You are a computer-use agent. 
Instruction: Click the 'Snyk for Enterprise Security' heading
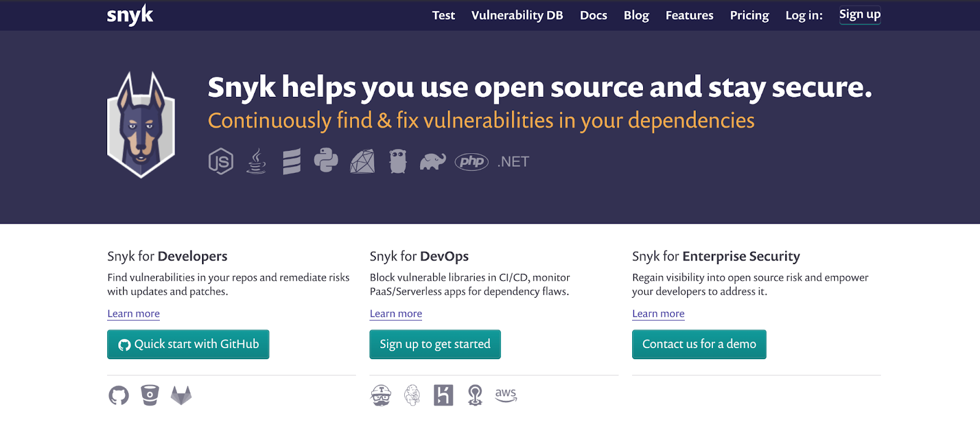coord(716,256)
